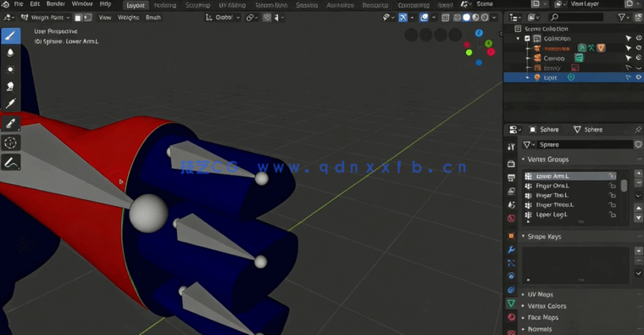Screen dimensions: 644x335
Task: Hide the Light using its eye icon
Action: coord(639,77)
